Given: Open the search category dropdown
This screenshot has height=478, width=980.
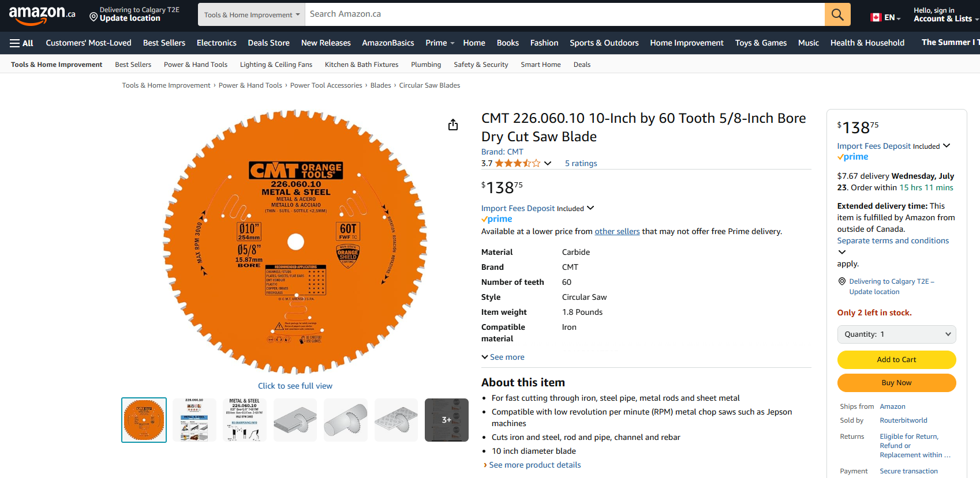Looking at the screenshot, I should (252, 15).
